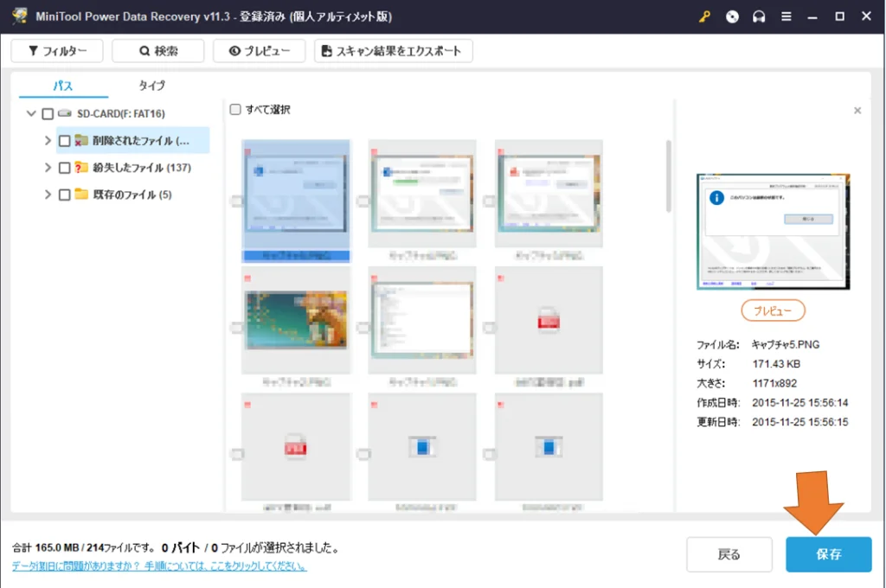Open the data recovery help link

(x=159, y=566)
